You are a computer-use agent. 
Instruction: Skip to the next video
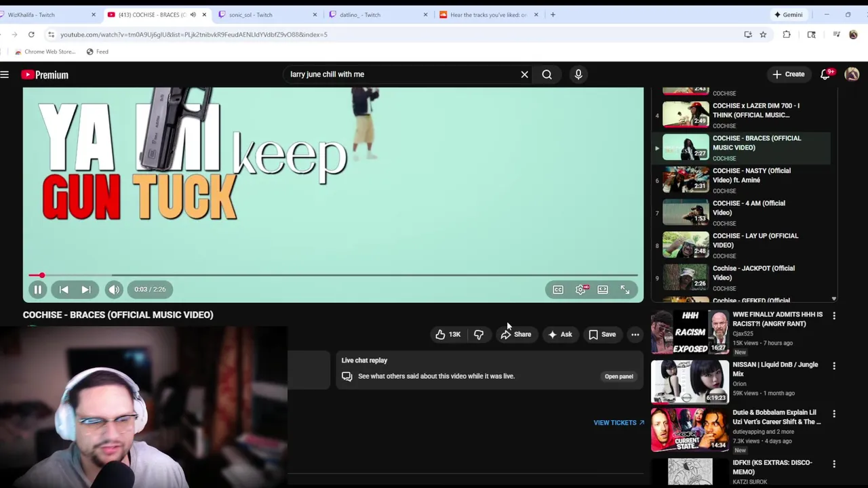point(86,289)
